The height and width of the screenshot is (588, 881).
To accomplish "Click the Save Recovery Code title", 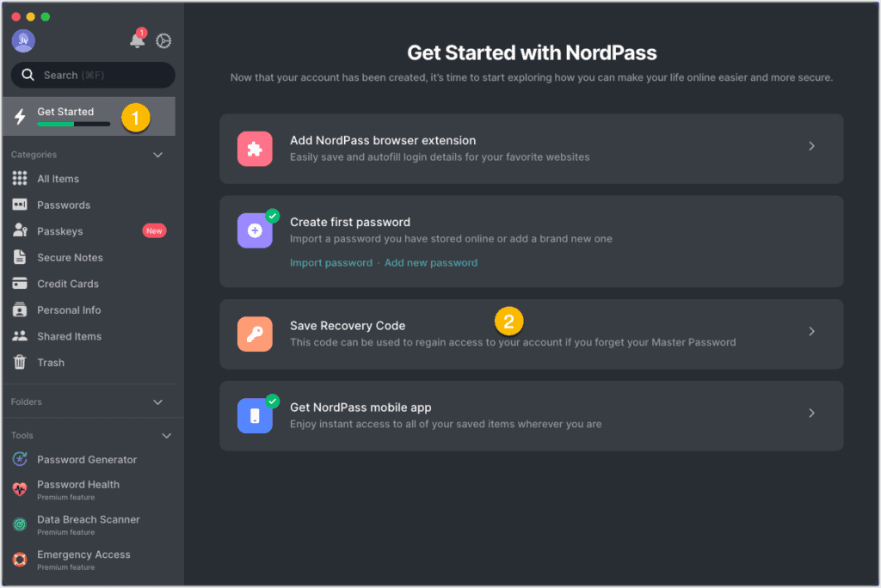I will tap(348, 326).
